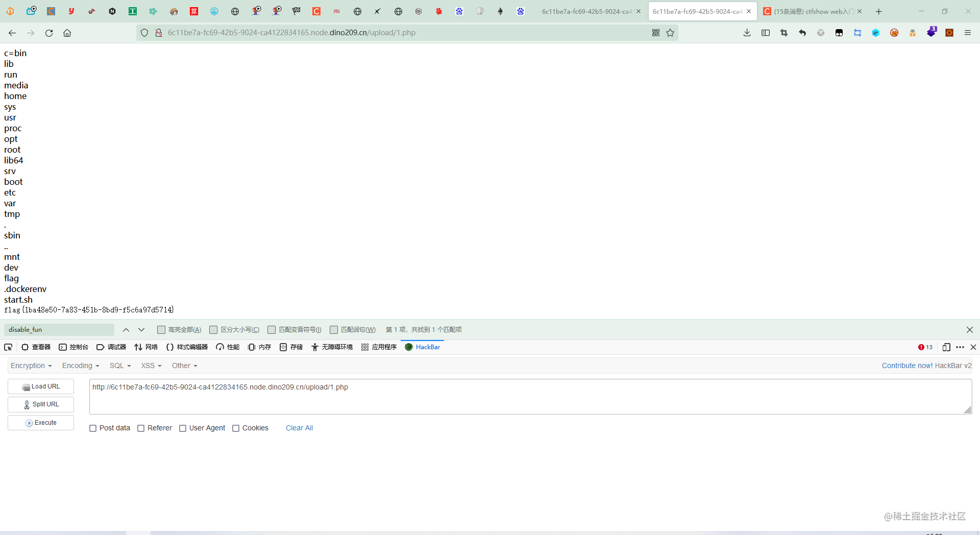Viewport: 980px width, 535px height.
Task: Open the tracking protection shield icon
Action: click(x=144, y=33)
